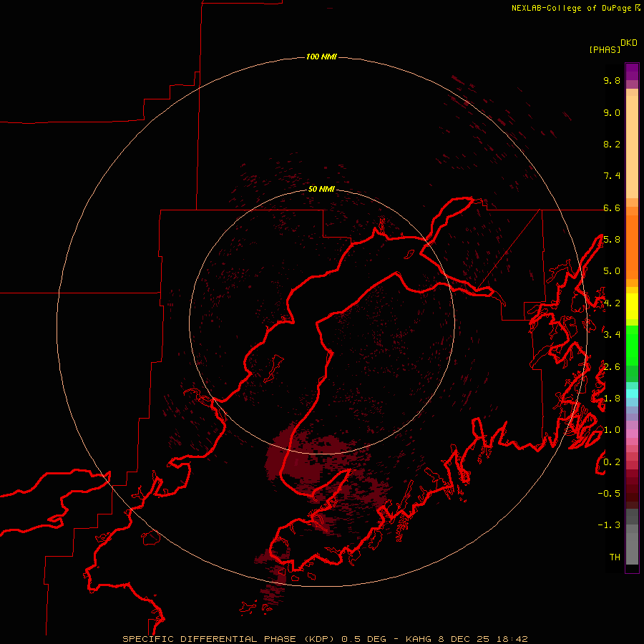Pick the yellow segment of the color bar

[632, 306]
